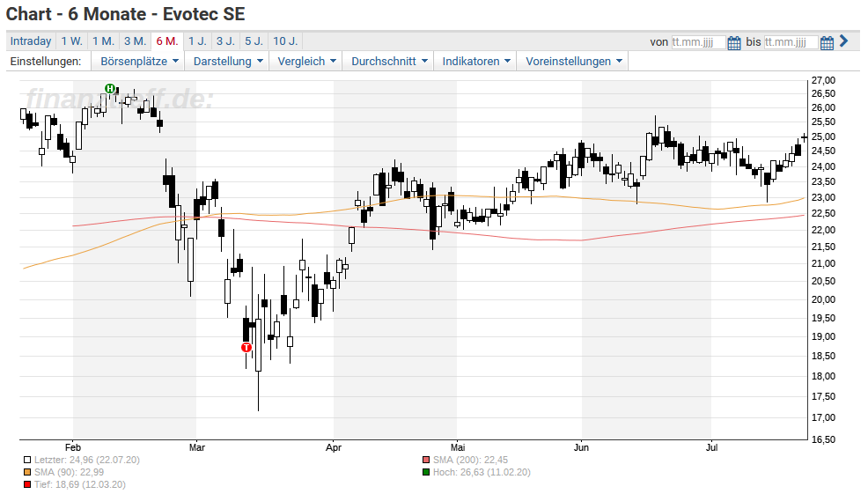This screenshot has width=868, height=494.
Task: Click the 20,00 price axis label
Action: pyautogui.click(x=823, y=299)
